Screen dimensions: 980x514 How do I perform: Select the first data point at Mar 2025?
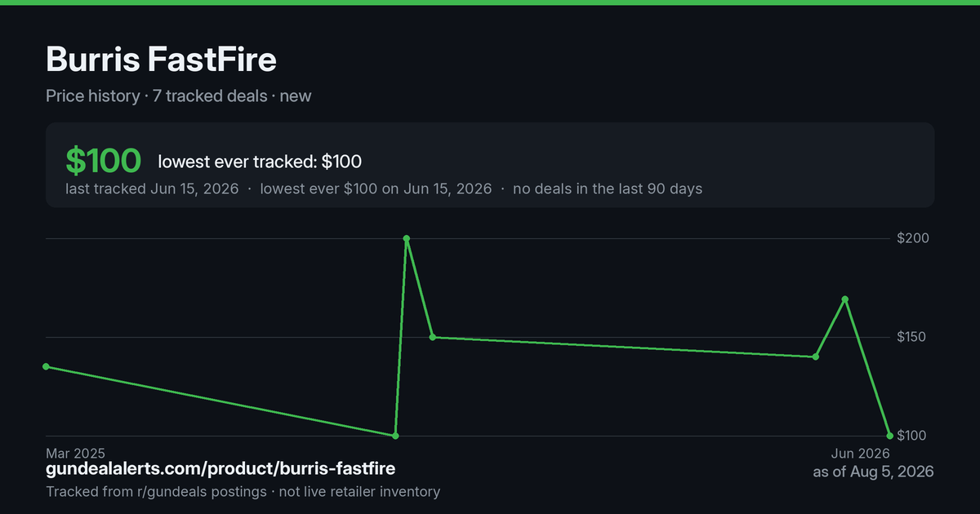point(46,366)
